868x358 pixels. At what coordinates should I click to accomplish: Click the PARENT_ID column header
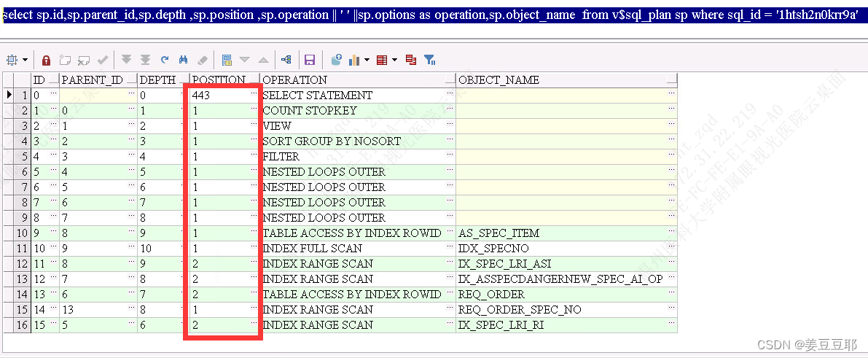(98, 79)
